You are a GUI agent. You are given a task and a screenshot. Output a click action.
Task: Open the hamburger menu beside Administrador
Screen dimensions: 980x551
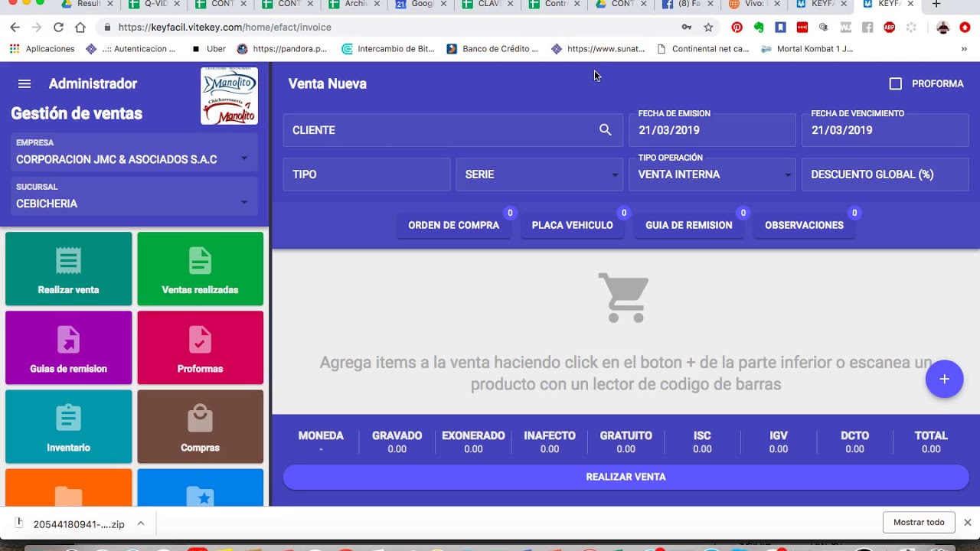click(24, 84)
